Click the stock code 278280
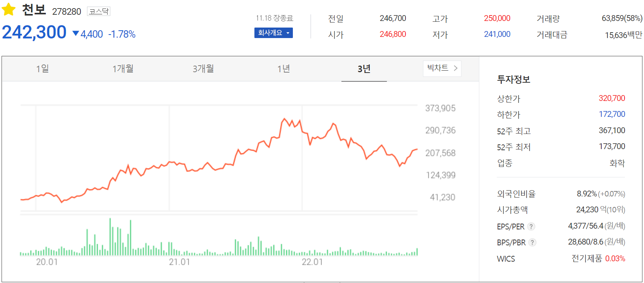644x283 pixels. coord(66,12)
